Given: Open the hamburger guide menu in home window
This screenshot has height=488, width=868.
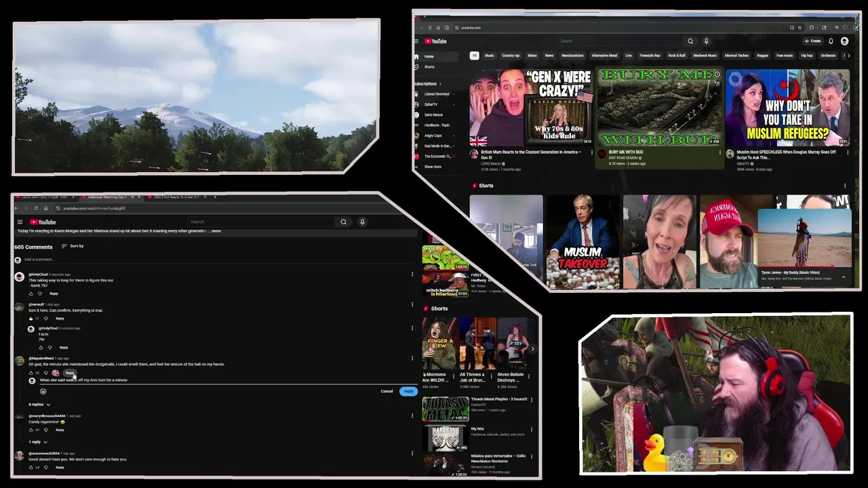Looking at the screenshot, I should (416, 41).
